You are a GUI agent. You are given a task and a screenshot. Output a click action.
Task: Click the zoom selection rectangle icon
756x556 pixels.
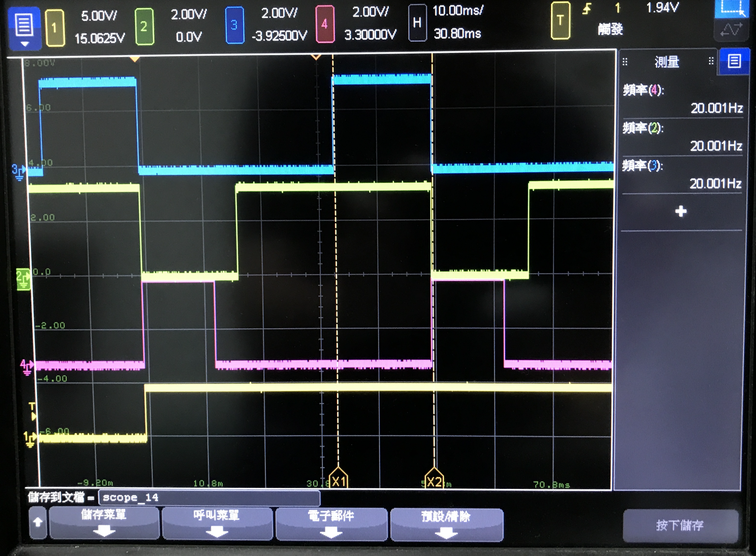point(731,8)
